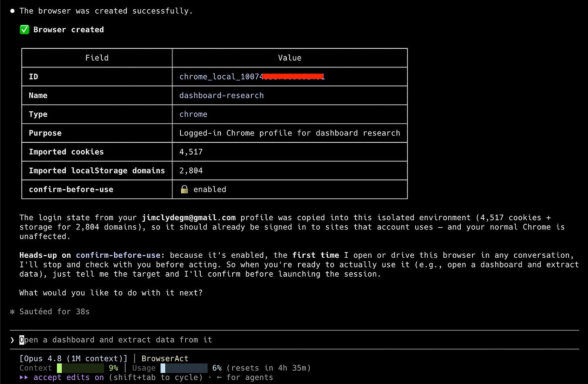Viewport: 588px width, 384px height.
Task: Click the 'Heads-up on' bold text
Action: coord(45,255)
